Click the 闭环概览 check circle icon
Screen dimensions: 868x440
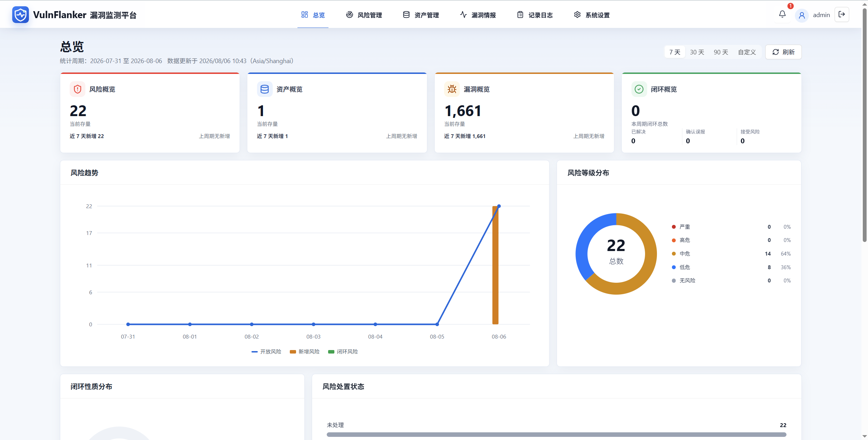coord(639,89)
